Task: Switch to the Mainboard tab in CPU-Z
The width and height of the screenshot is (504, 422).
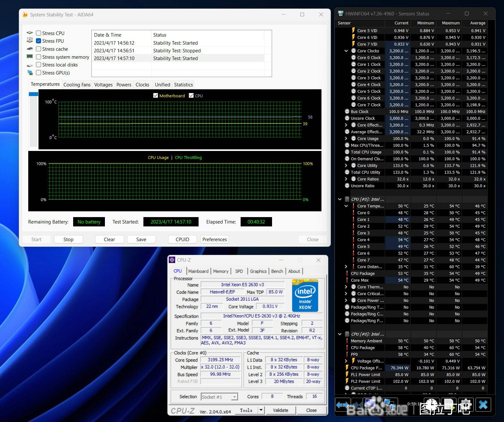Action: tap(198, 271)
